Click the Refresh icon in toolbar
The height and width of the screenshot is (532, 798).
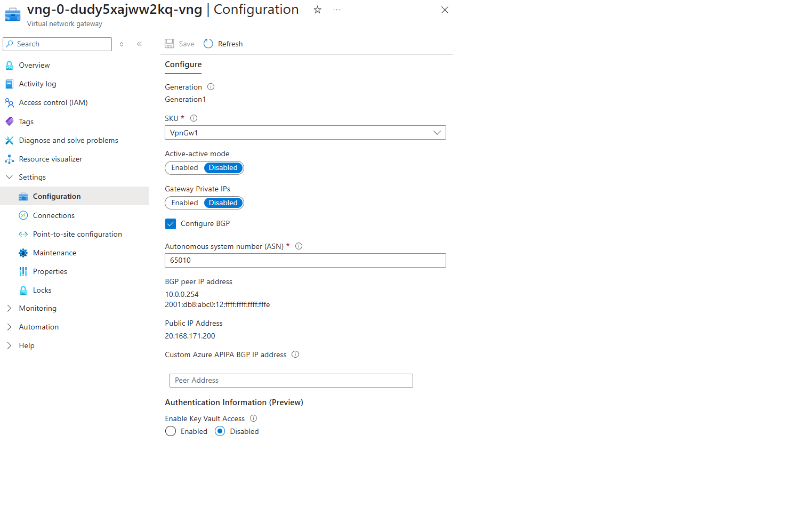[x=208, y=44]
